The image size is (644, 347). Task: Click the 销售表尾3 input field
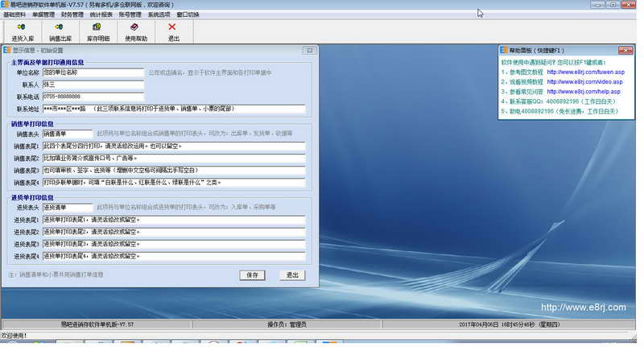coord(174,171)
